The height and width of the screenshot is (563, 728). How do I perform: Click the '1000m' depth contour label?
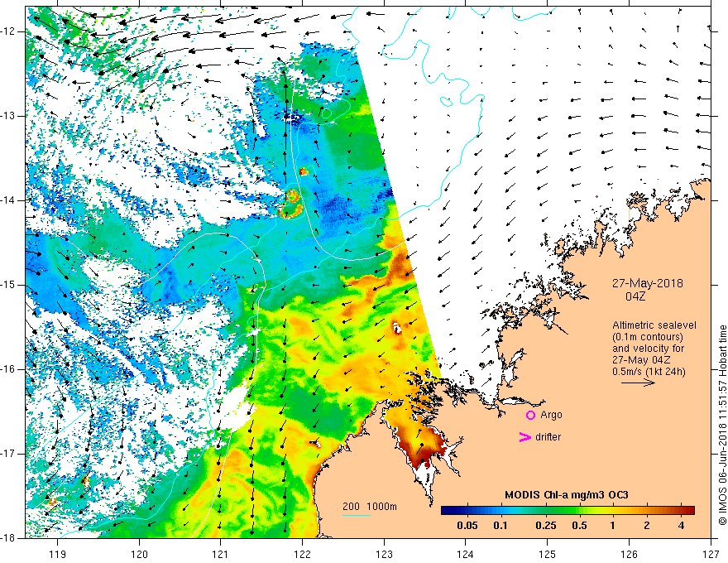coord(381,507)
